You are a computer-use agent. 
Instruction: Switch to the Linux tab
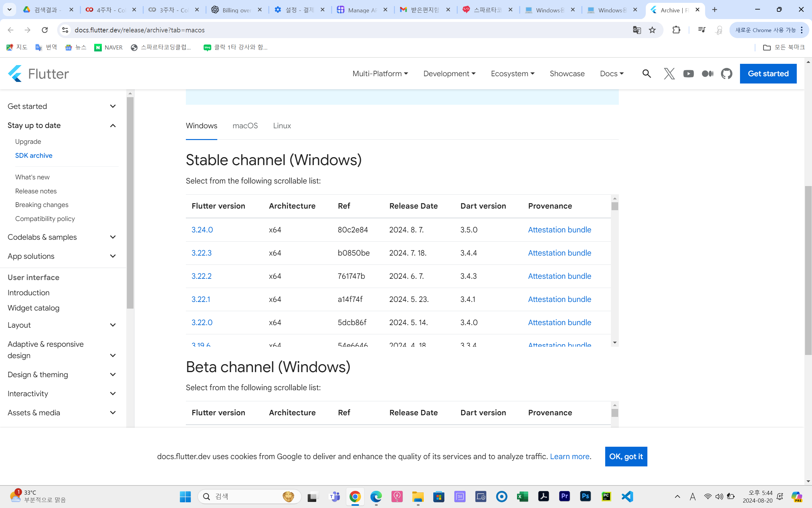[282, 126]
